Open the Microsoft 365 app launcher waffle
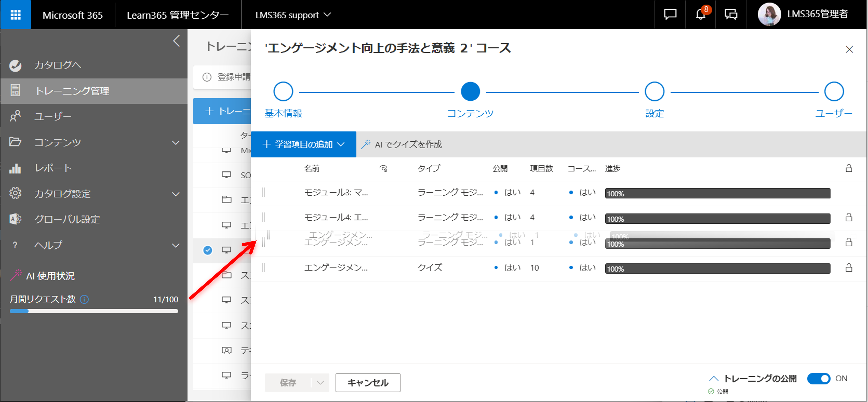Image resolution: width=868 pixels, height=402 pixels. pyautogui.click(x=15, y=15)
